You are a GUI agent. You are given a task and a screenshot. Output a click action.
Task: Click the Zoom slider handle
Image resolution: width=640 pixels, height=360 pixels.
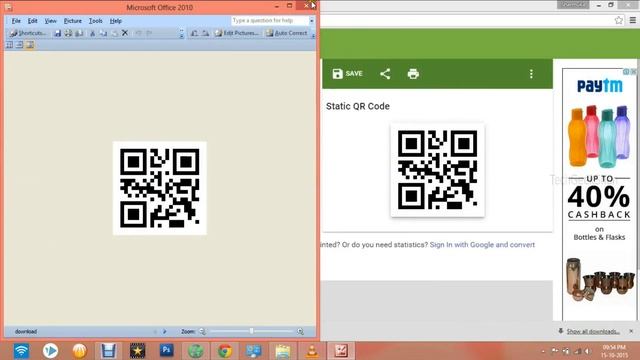tap(251, 331)
